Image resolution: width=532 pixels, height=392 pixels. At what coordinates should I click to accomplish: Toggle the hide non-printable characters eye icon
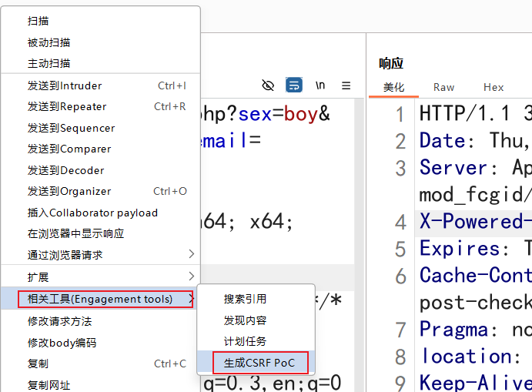tap(268, 85)
